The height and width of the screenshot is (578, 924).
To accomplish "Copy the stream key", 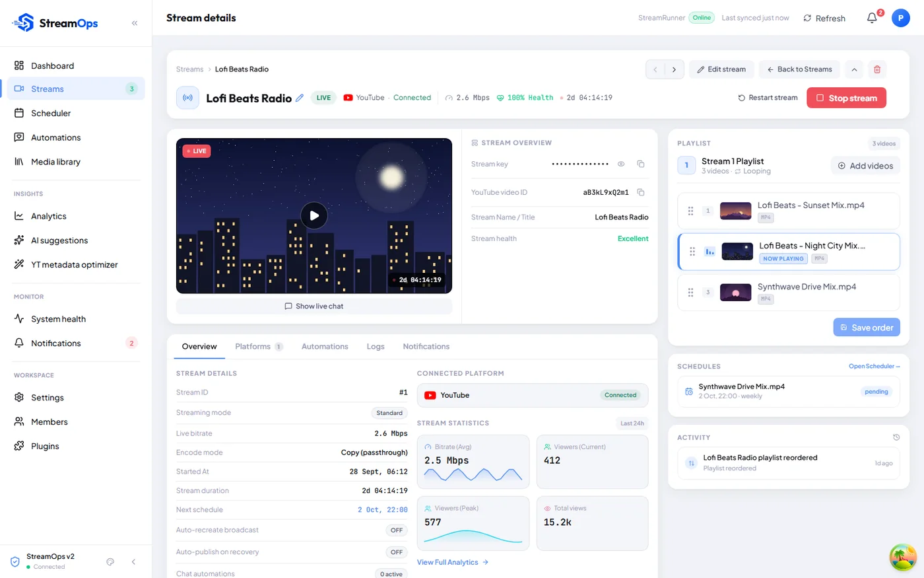I will point(640,164).
